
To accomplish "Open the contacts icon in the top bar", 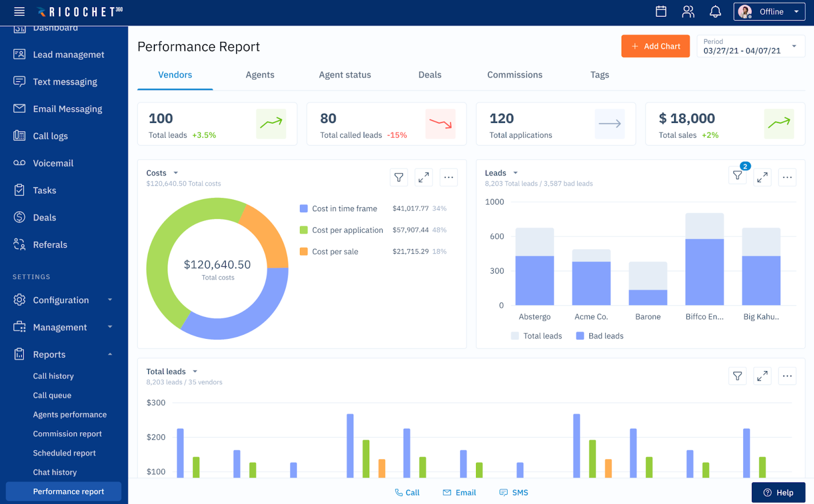I will click(688, 11).
